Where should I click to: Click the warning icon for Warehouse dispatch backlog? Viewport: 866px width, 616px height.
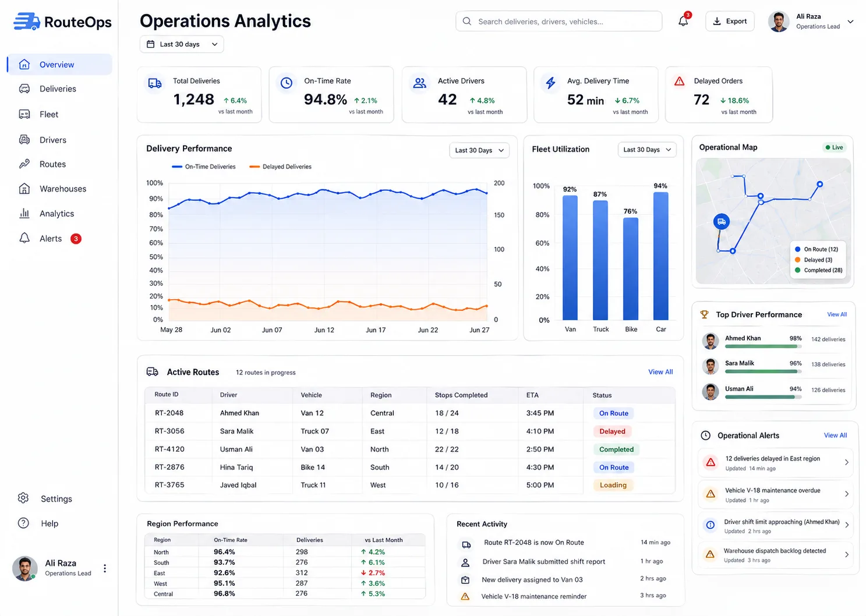(711, 555)
